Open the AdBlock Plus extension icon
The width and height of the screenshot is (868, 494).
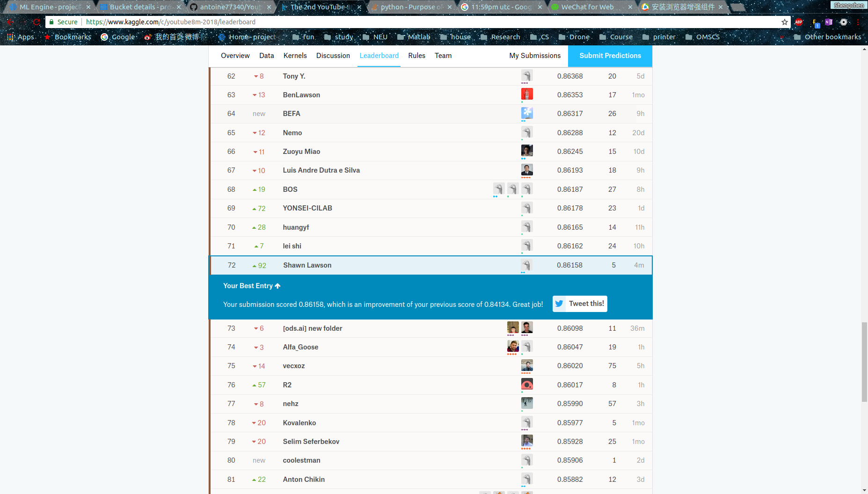tap(799, 22)
